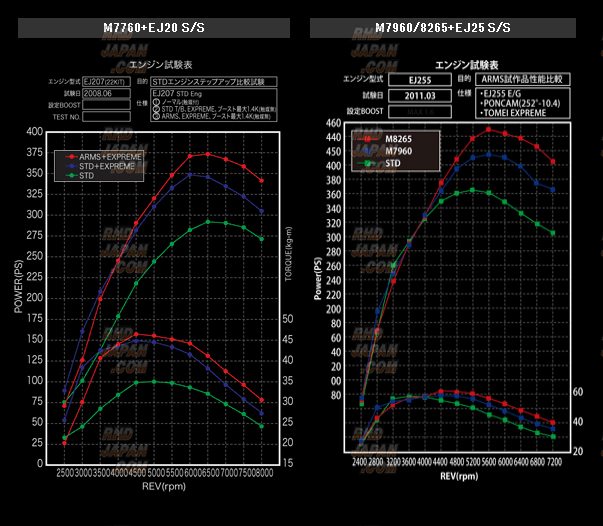Click the 5600 rpm axis value
This screenshot has height=526, width=603.
489,462
